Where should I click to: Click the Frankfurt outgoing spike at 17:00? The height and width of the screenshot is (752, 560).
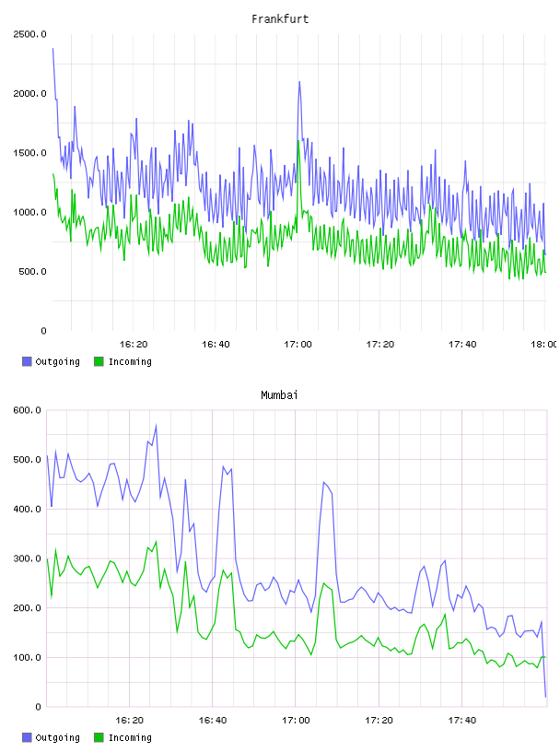click(x=299, y=82)
